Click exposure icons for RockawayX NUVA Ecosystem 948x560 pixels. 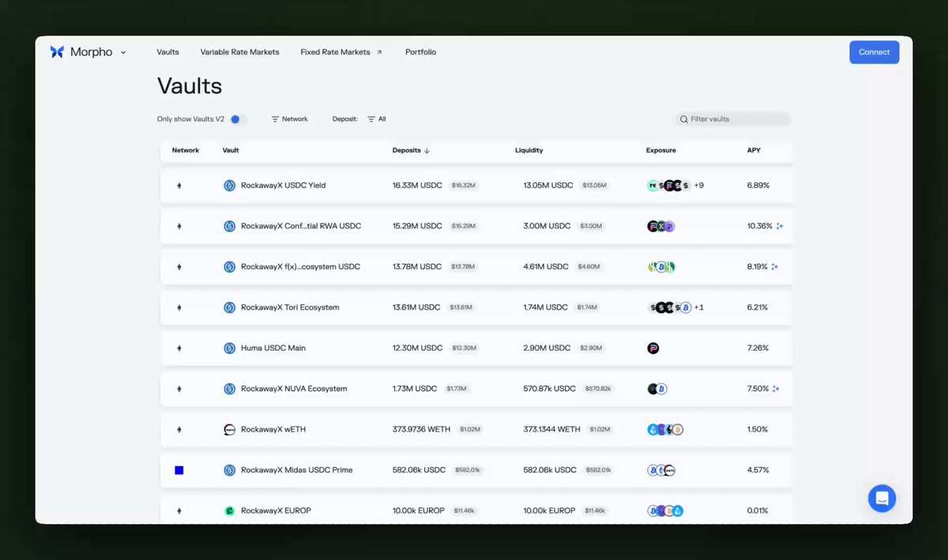(657, 389)
